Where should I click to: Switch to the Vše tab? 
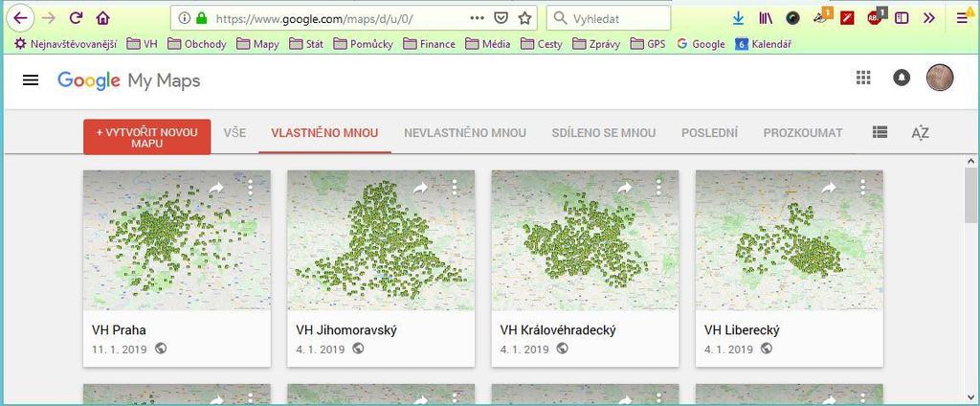pyautogui.click(x=234, y=133)
